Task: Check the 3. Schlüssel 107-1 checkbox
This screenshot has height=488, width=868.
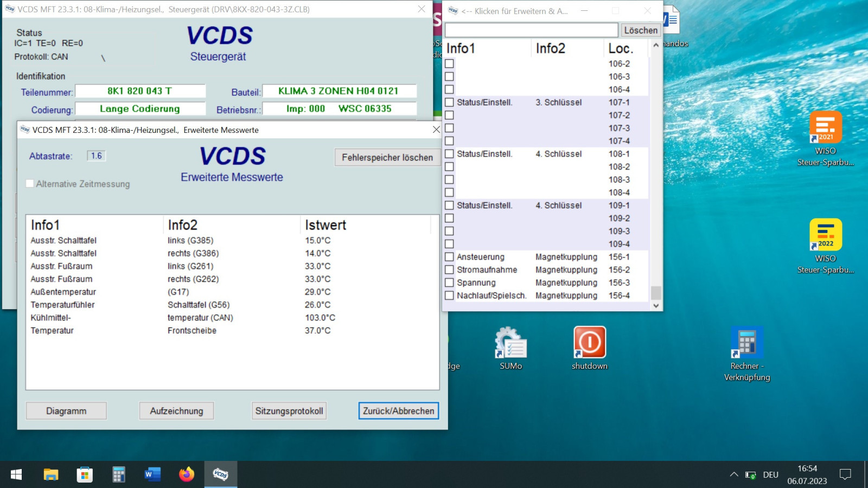Action: [x=449, y=102]
